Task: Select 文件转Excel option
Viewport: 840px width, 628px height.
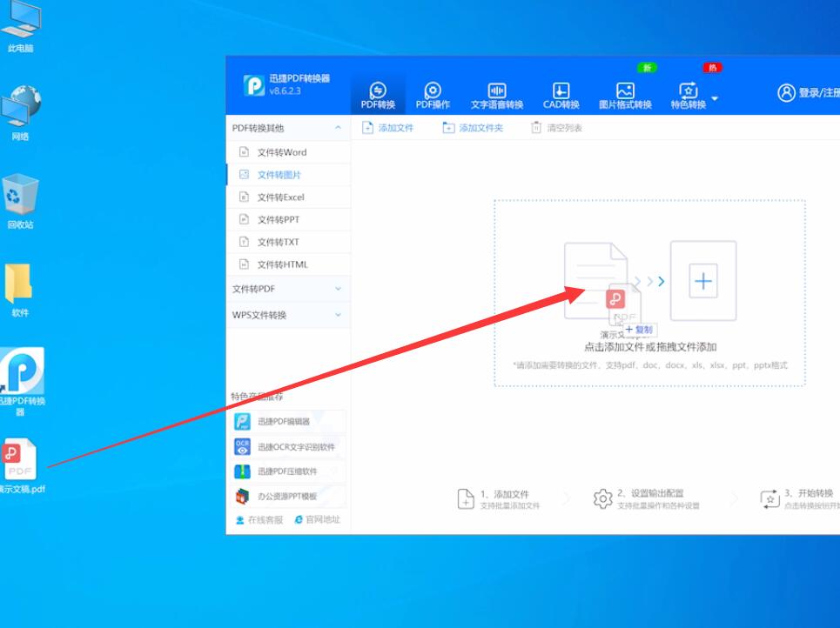Action: click(x=289, y=197)
